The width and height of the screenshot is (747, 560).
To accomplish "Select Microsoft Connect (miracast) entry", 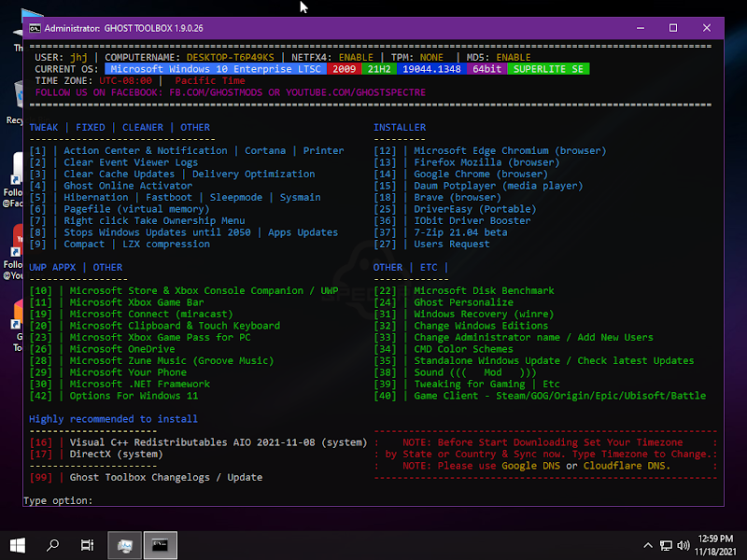I will tap(151, 314).
